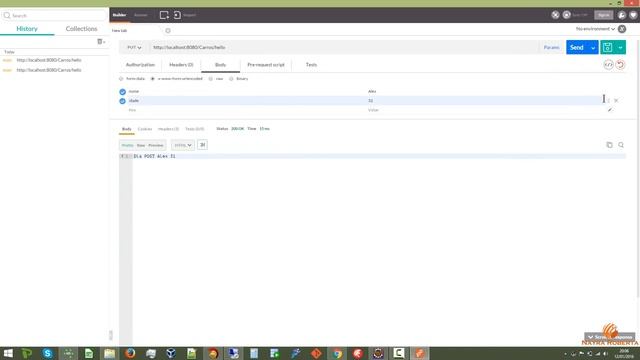Save the request with the floppy icon
Image resolution: width=640 pixels, height=360 pixels.
tap(607, 47)
